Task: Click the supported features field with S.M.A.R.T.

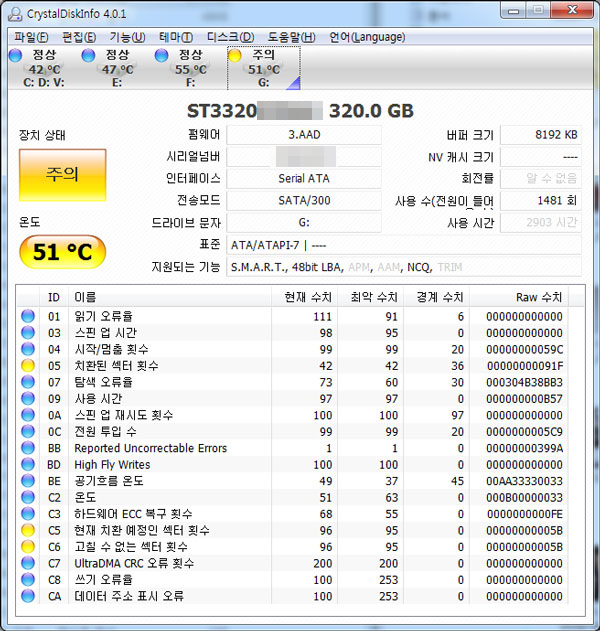Action: 404,267
